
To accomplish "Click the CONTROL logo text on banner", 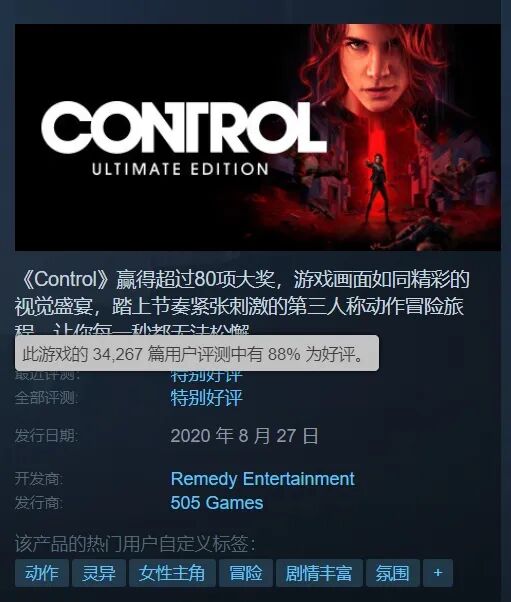I will (x=184, y=128).
